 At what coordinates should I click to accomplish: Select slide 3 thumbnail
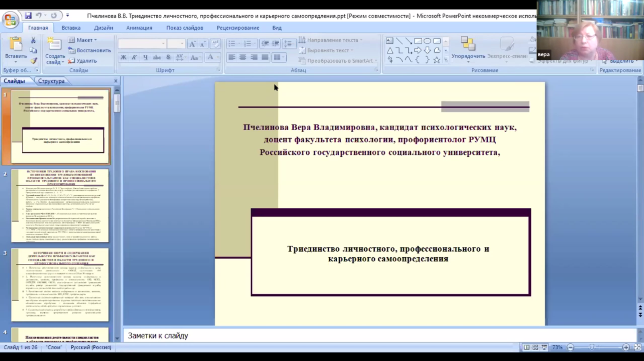[60, 285]
